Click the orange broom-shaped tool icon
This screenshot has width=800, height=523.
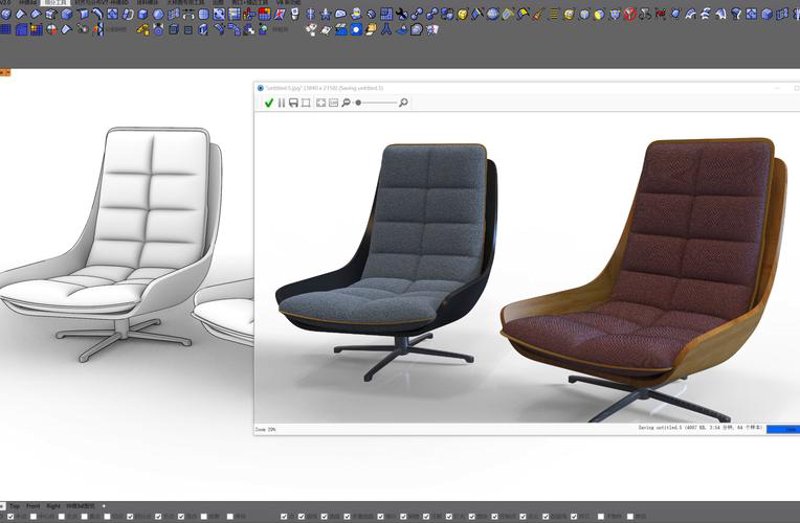[x=538, y=14]
